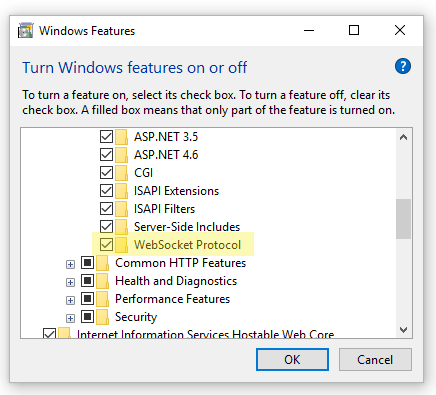Click the CGI folder icon
The height and width of the screenshot is (395, 436).
(122, 173)
